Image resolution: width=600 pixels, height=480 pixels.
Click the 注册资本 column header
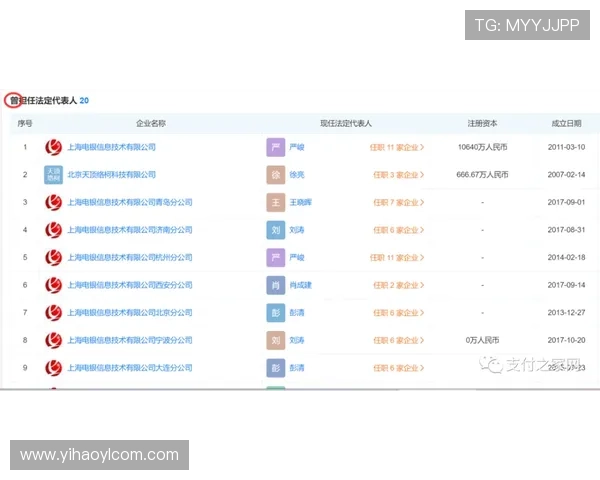tap(482, 123)
